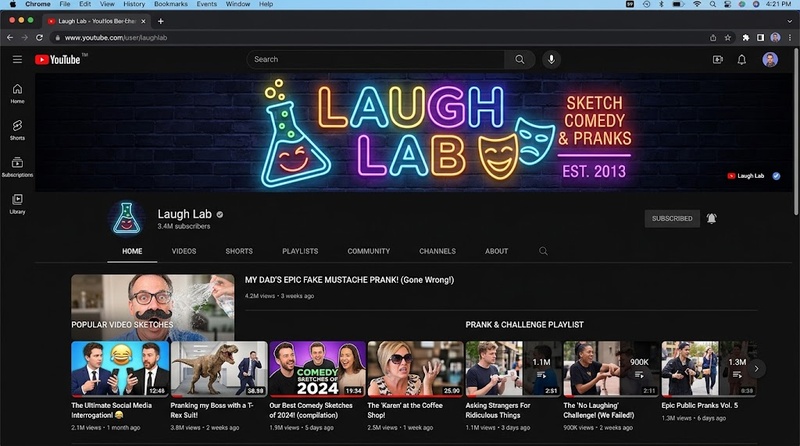
Task: Click the search magnifier button
Action: [x=519, y=60]
